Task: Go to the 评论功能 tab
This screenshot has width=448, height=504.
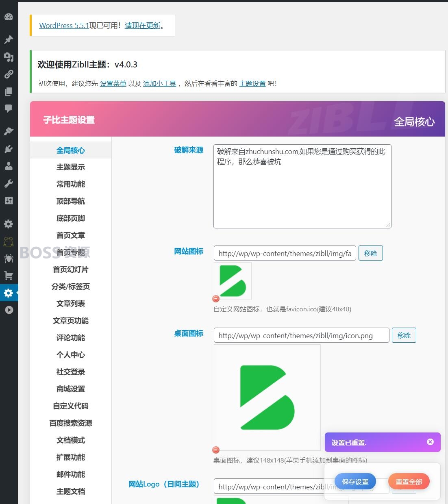Action: (x=71, y=338)
